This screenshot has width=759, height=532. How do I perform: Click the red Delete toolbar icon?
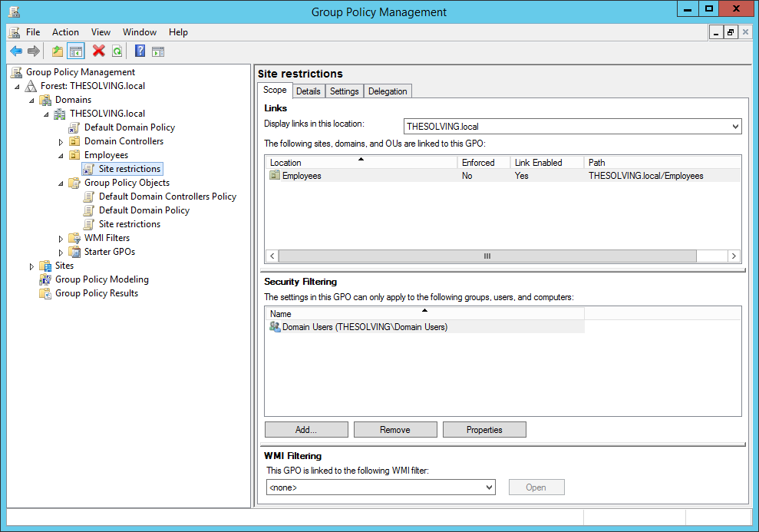[x=99, y=51]
